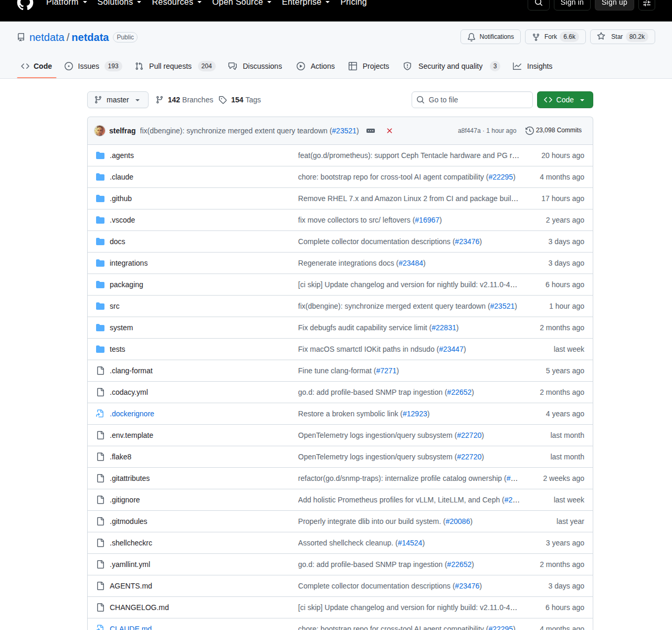672x630 pixels.
Task: Open the Insights tab
Action: point(532,66)
